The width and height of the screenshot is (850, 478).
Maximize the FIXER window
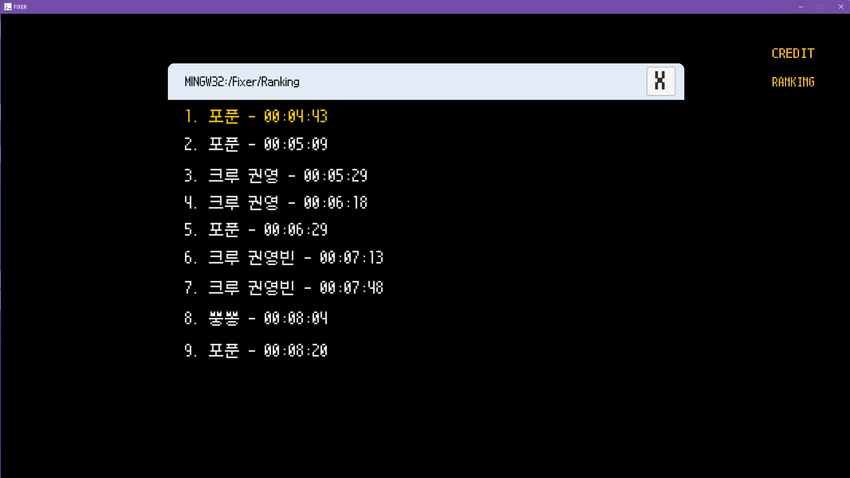point(821,7)
